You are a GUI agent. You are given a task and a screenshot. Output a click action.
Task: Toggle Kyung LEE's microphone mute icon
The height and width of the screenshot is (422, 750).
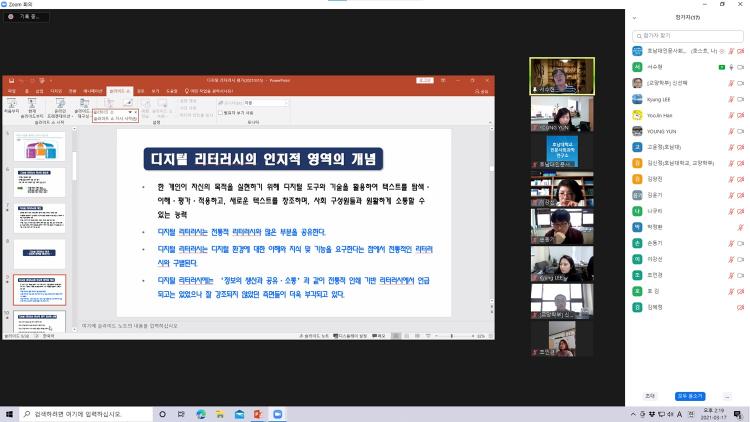(729, 98)
